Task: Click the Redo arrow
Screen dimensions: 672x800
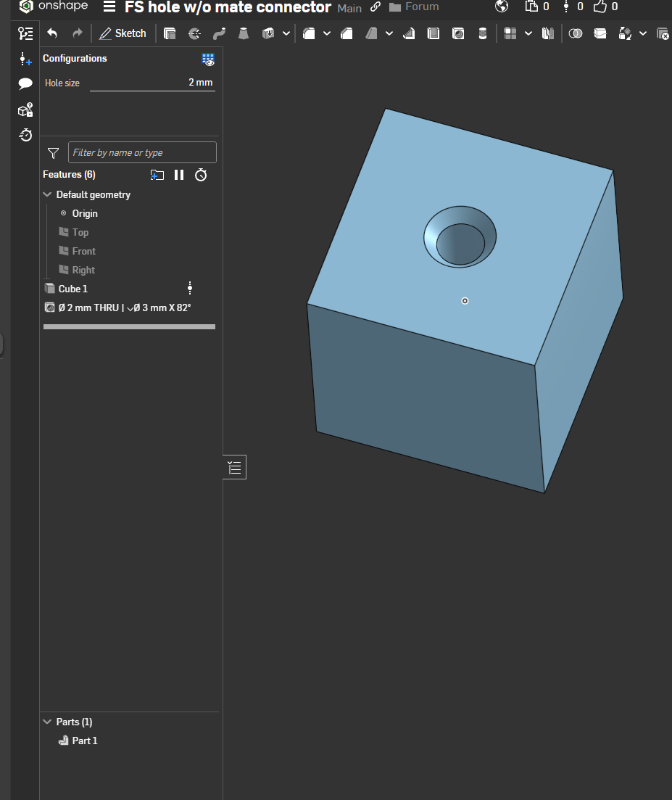Action: pos(78,33)
